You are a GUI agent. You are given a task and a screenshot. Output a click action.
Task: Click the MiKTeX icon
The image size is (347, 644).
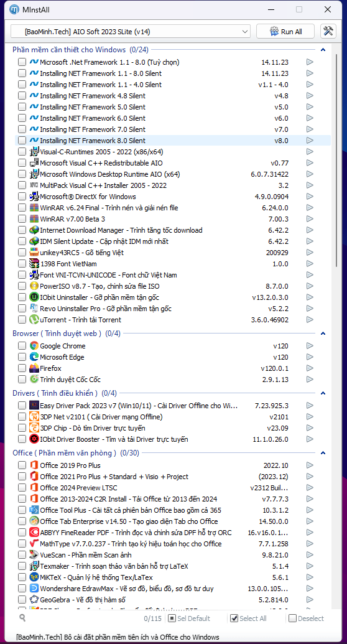(34, 577)
